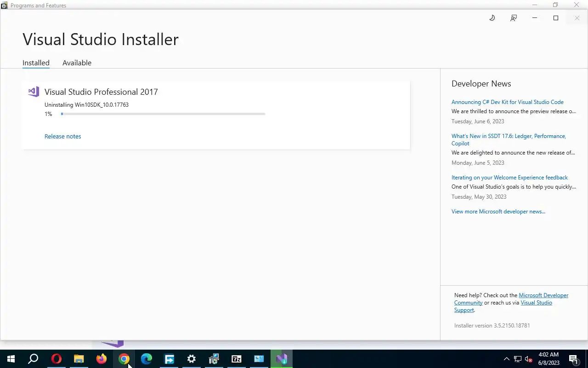The height and width of the screenshot is (368, 588).
Task: Open taskbar Search
Action: (x=33, y=359)
